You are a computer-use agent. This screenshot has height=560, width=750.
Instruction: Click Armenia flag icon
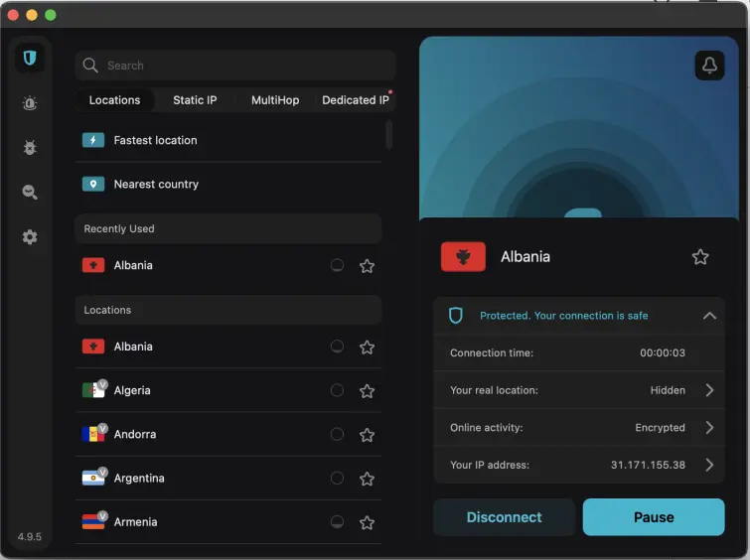[93, 521]
